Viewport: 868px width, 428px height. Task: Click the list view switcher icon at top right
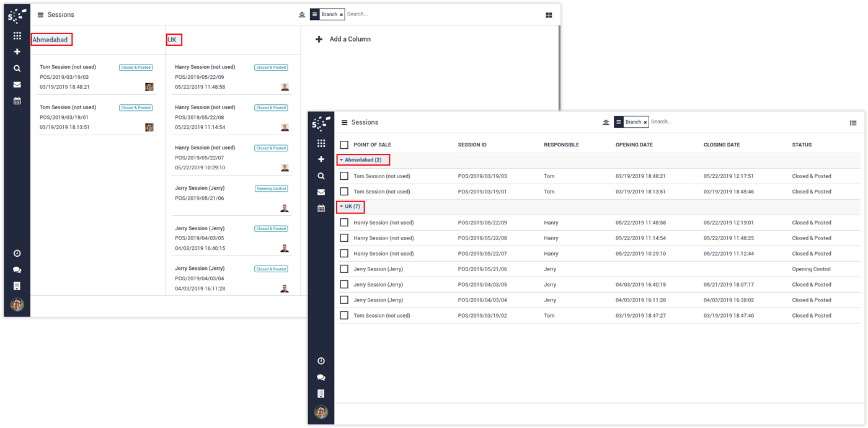pyautogui.click(x=853, y=123)
